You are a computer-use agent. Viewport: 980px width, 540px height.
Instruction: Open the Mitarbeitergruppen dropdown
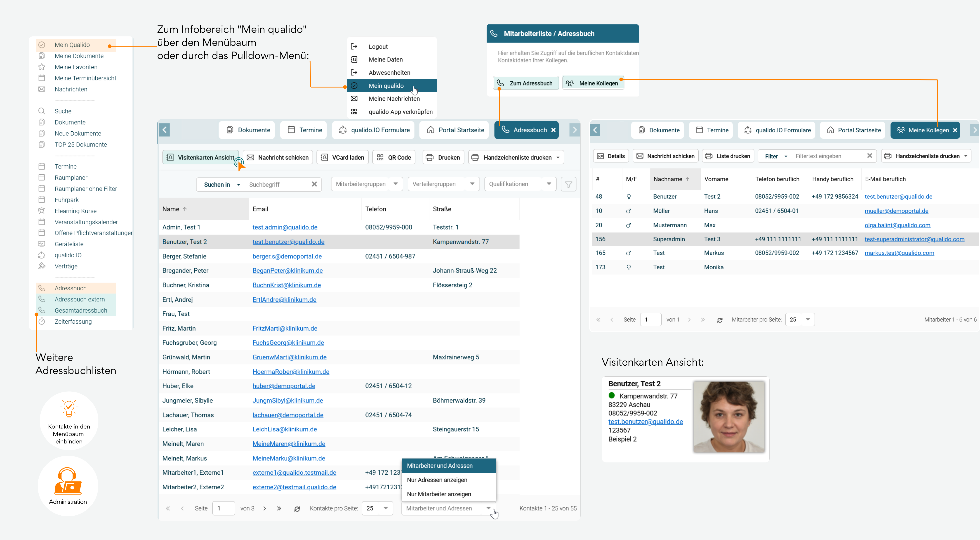[x=367, y=184]
